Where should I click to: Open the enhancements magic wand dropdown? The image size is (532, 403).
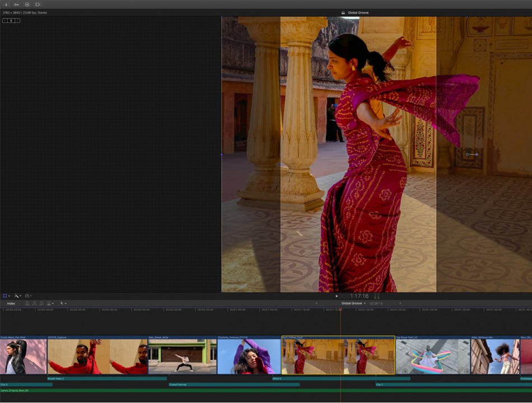coord(18,296)
